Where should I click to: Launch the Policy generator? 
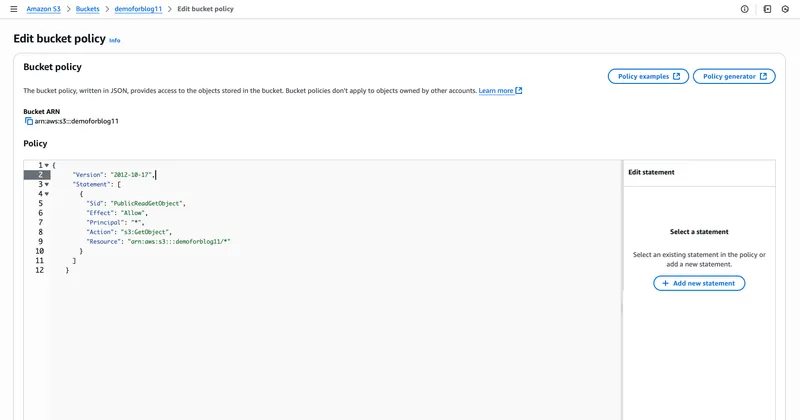(x=735, y=76)
